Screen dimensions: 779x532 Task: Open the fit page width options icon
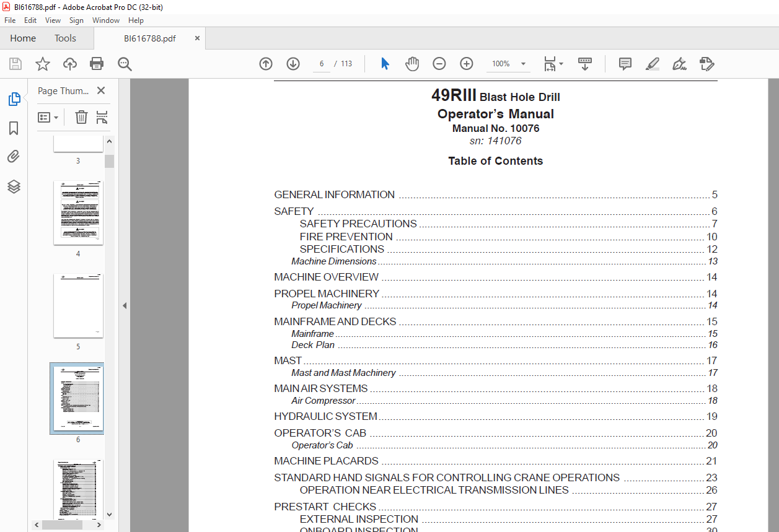pos(553,64)
